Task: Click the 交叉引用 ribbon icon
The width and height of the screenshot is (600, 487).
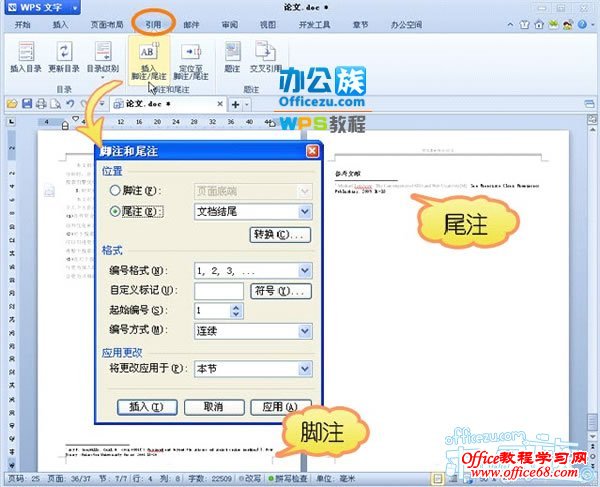Action: pos(266,57)
